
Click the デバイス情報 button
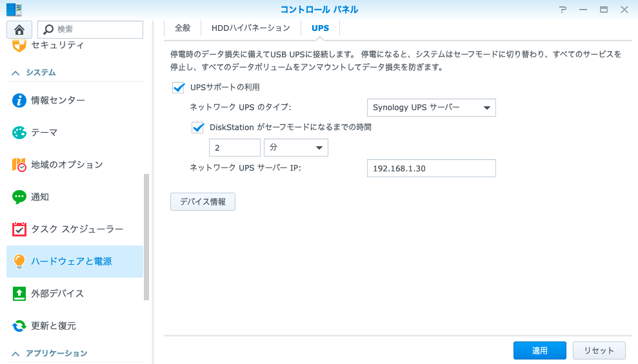point(203,202)
